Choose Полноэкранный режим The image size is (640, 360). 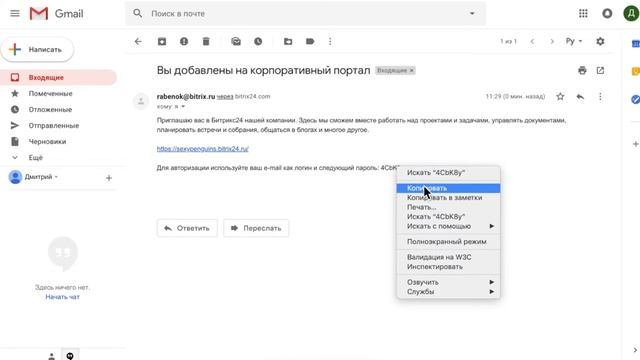448,242
